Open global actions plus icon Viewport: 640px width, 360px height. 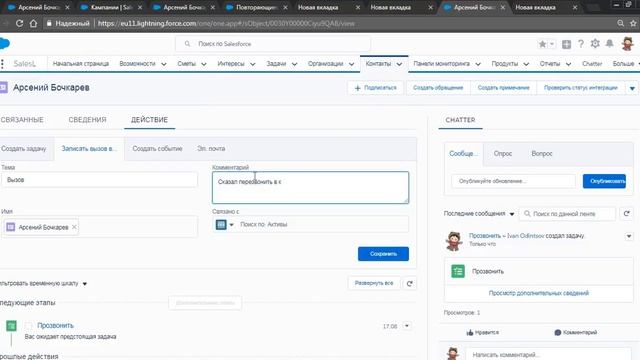tap(566, 44)
